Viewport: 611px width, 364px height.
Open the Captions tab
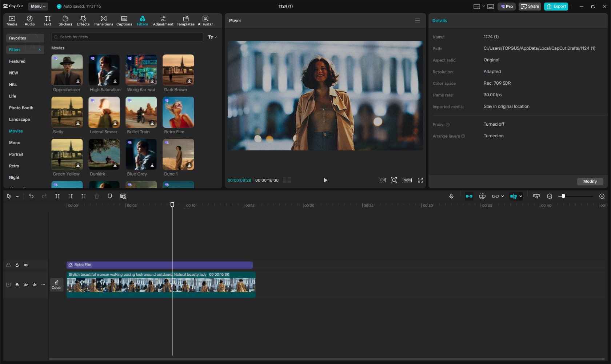(124, 21)
